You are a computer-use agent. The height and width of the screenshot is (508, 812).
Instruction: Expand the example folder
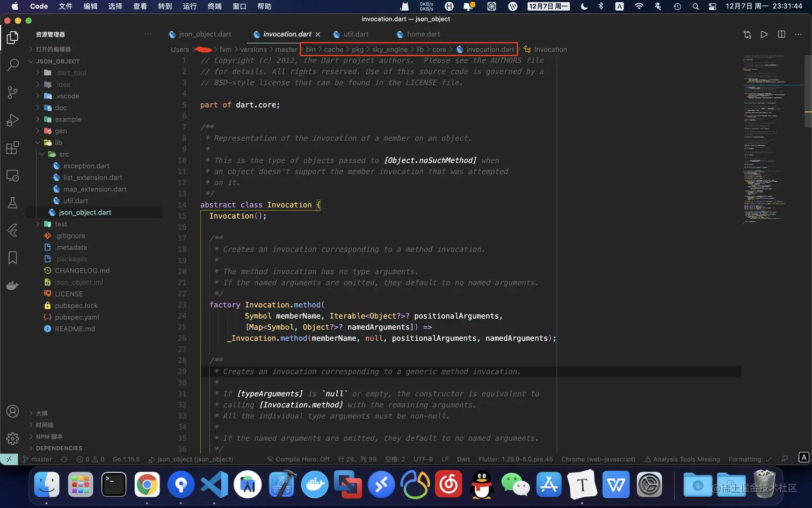(x=68, y=119)
